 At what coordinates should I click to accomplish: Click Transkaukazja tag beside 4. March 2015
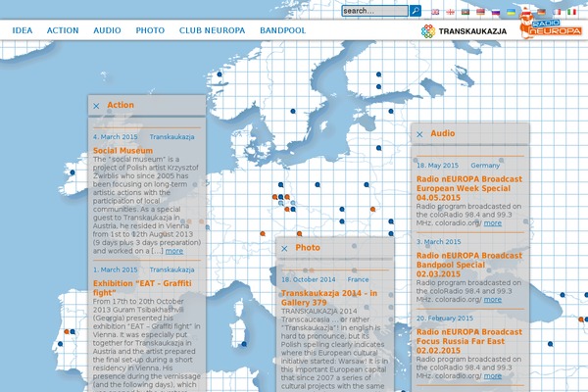[x=171, y=137]
